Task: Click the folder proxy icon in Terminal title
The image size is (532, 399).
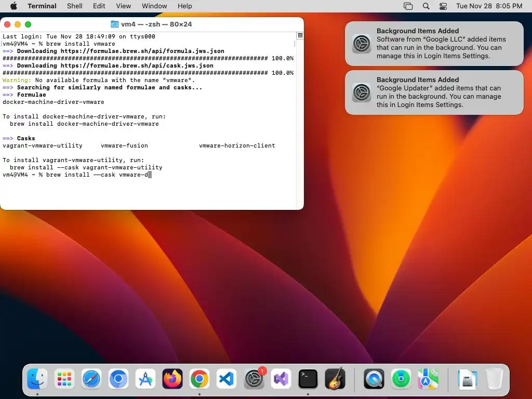Action: click(x=115, y=24)
